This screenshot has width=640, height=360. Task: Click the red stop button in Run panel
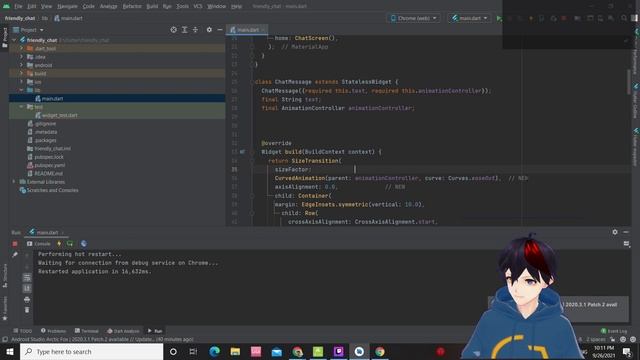tap(15, 244)
